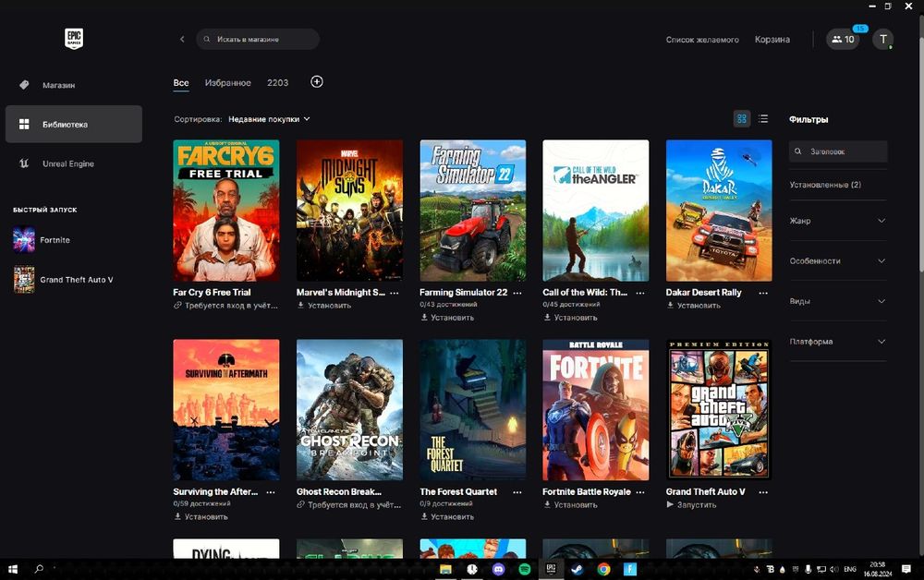This screenshot has height=580, width=924.
Task: Open more options for Surviving the Aftermath
Action: click(271, 492)
